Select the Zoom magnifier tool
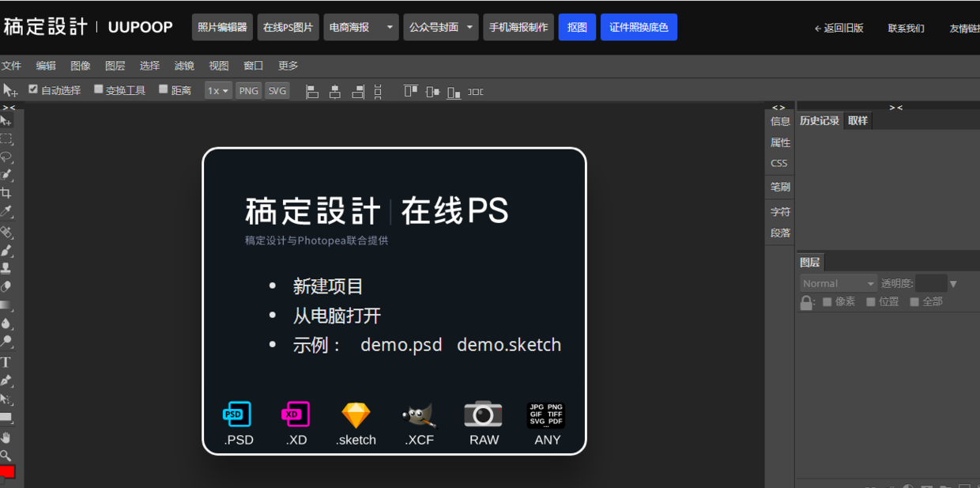 (6, 456)
